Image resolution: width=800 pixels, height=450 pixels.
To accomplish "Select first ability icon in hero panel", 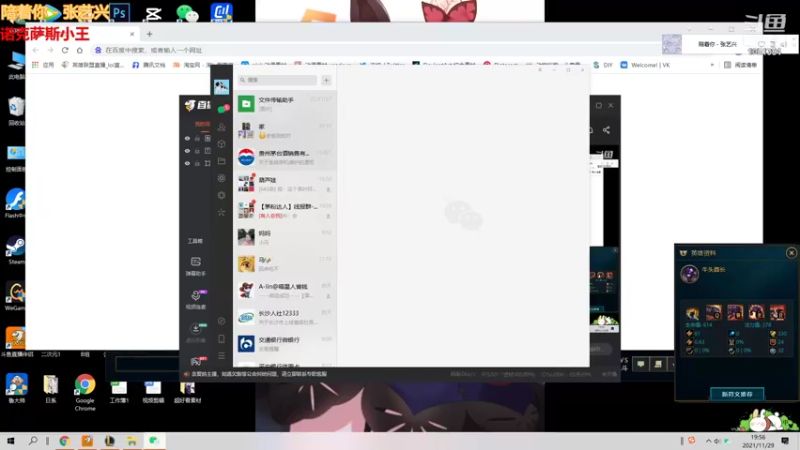I will click(692, 312).
